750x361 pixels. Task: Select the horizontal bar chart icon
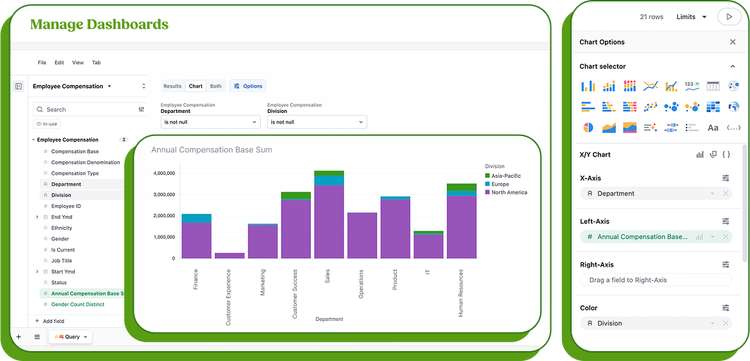(588, 107)
